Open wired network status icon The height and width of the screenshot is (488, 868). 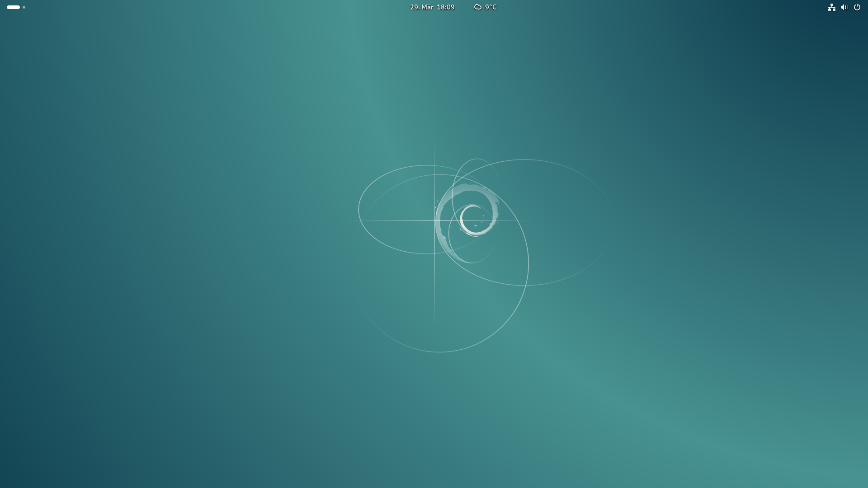point(831,7)
